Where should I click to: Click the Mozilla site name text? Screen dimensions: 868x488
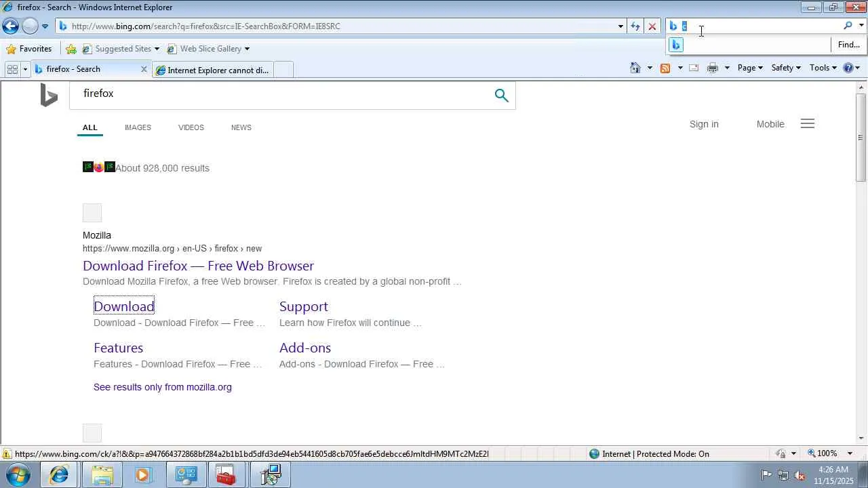tap(97, 235)
